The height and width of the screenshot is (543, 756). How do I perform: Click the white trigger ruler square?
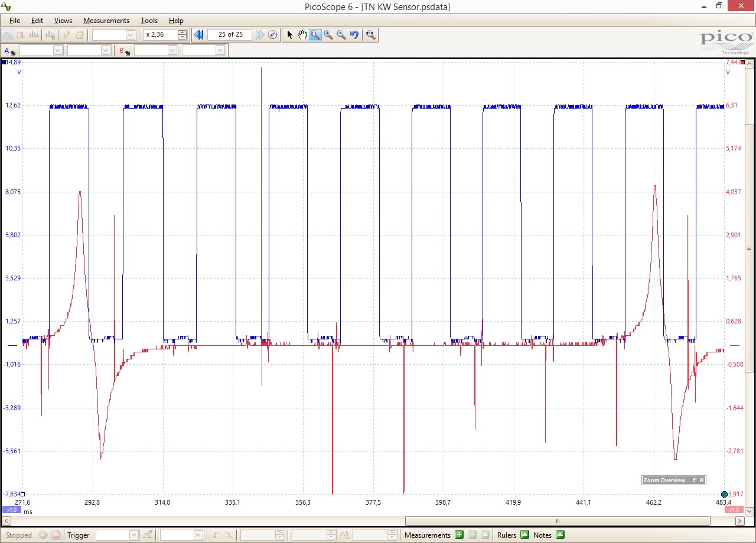pyautogui.click(x=22, y=495)
